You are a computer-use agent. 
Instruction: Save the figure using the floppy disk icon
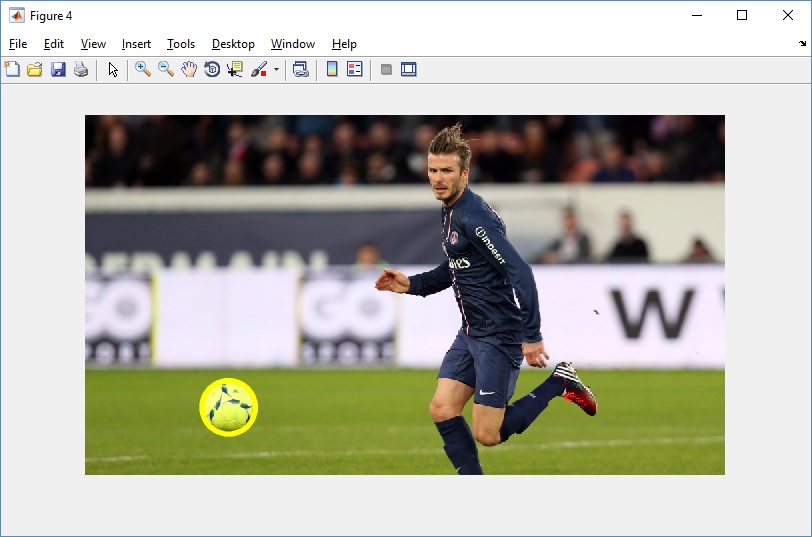pyautogui.click(x=58, y=70)
